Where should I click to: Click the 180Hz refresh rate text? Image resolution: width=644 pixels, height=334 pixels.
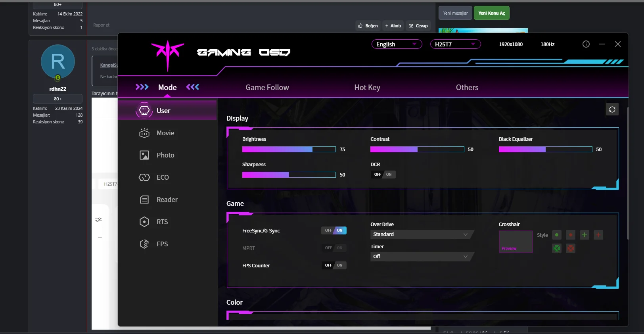point(548,44)
